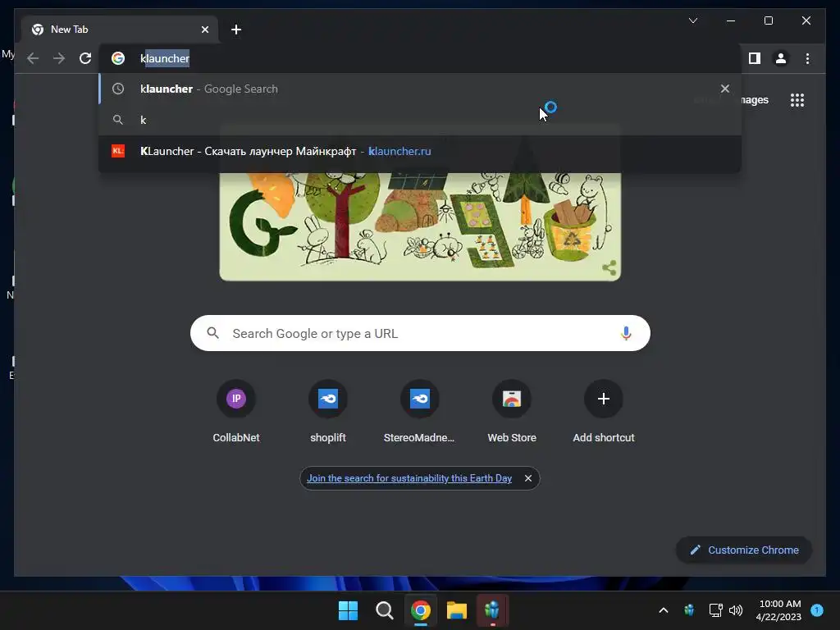Go back to previous page
The image size is (840, 630).
click(x=33, y=58)
